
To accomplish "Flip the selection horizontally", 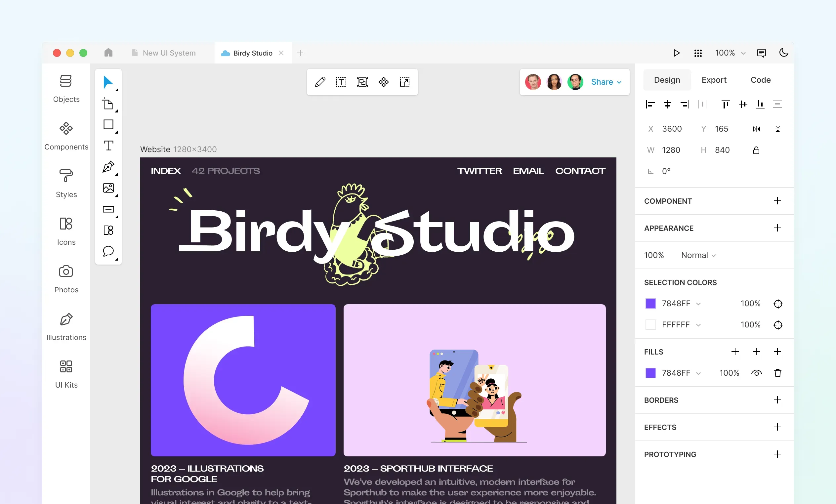I will click(x=757, y=129).
